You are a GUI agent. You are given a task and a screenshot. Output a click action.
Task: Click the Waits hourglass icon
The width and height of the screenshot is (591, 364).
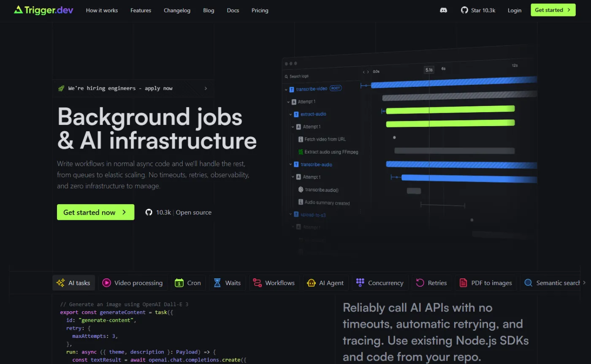[x=217, y=283]
